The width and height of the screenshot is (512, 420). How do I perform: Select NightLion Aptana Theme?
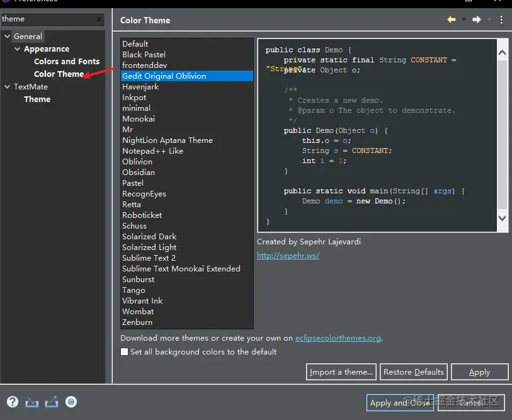[187, 140]
